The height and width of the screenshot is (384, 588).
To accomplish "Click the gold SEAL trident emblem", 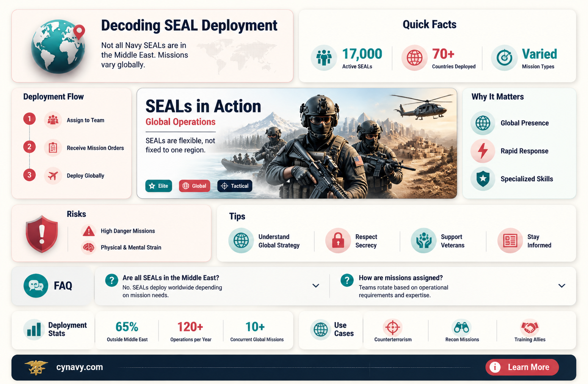I will pyautogui.click(x=36, y=367).
